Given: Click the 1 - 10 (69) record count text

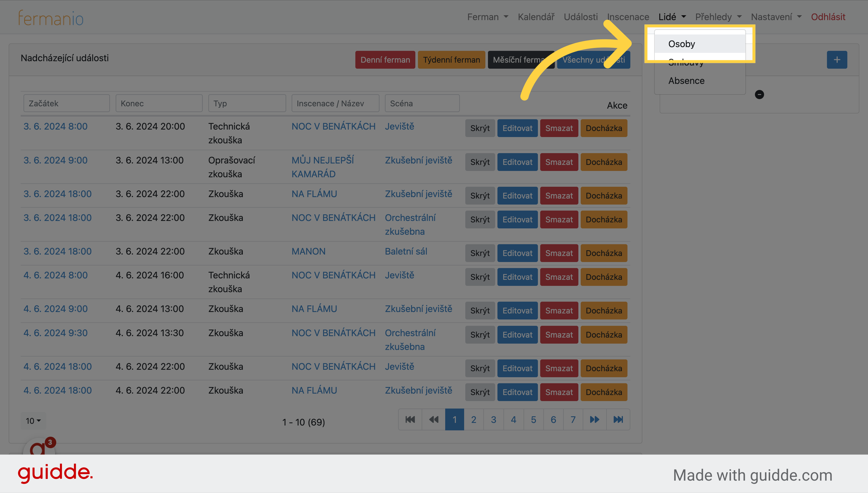Looking at the screenshot, I should [x=303, y=422].
